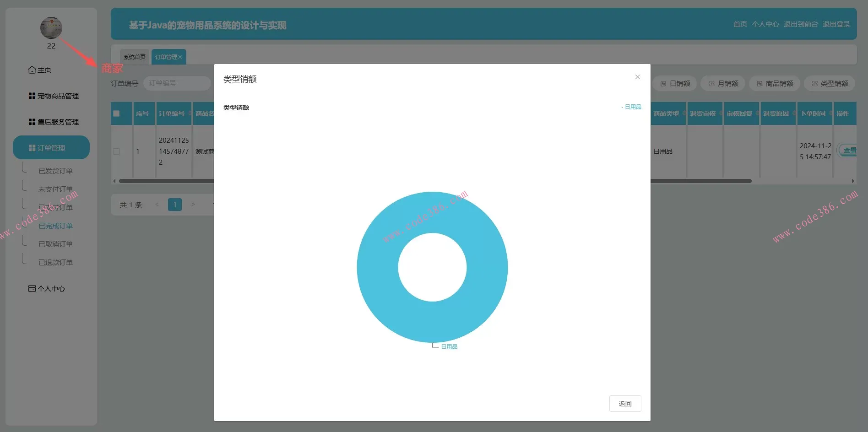
Task: Sort by the 退货原因 column header
Action: click(778, 113)
